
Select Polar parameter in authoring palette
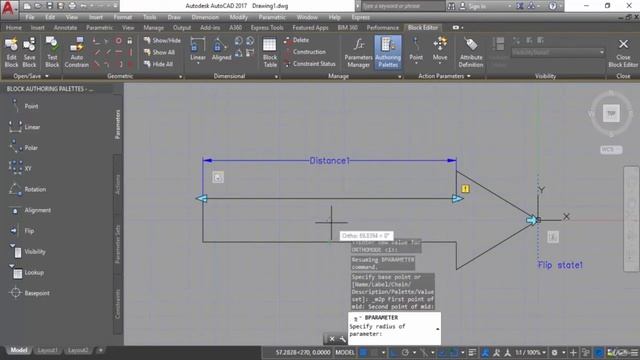click(24, 148)
